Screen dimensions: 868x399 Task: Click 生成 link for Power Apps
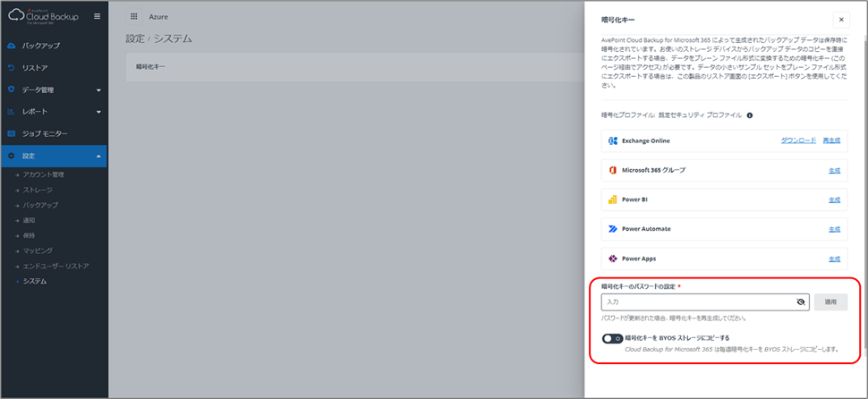tap(834, 259)
